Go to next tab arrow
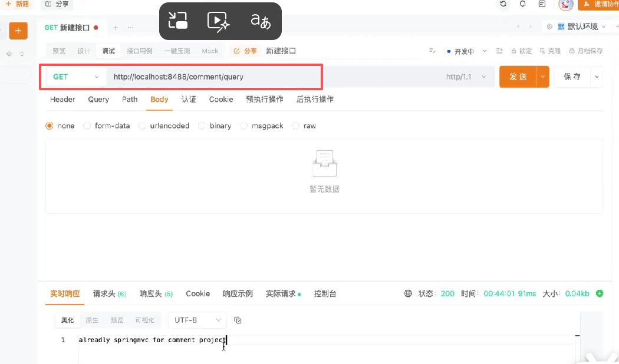Viewport: 619px width, 364px height. [x=530, y=27]
